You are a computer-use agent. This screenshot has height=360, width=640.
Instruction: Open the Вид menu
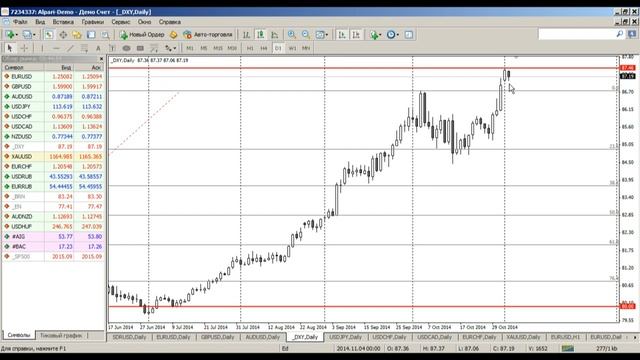[x=40, y=22]
